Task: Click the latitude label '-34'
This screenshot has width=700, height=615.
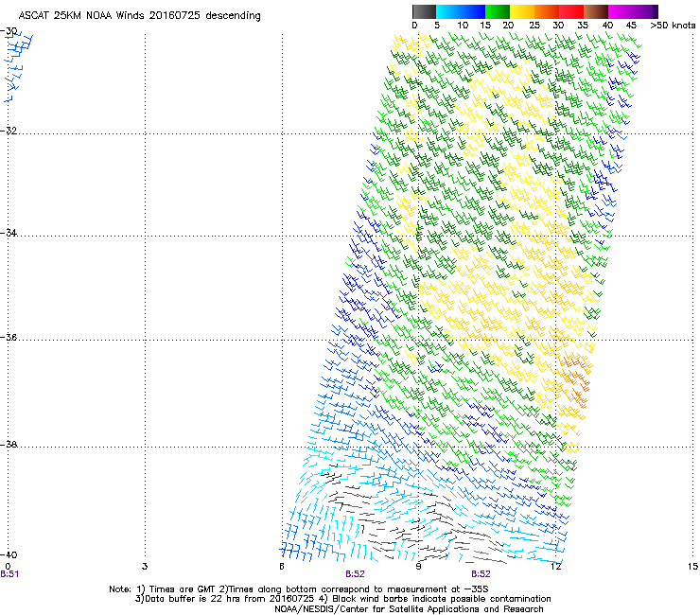Action: [x=9, y=233]
